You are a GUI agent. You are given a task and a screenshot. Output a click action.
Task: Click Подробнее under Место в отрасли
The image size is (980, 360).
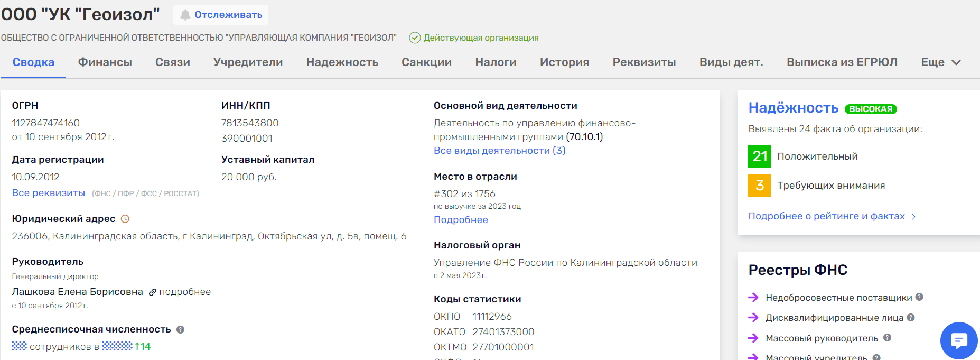coord(461,220)
